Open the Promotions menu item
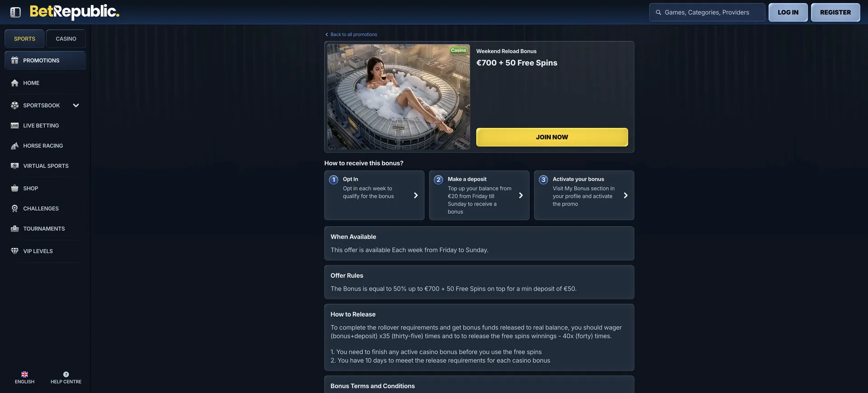The height and width of the screenshot is (393, 868). [45, 61]
